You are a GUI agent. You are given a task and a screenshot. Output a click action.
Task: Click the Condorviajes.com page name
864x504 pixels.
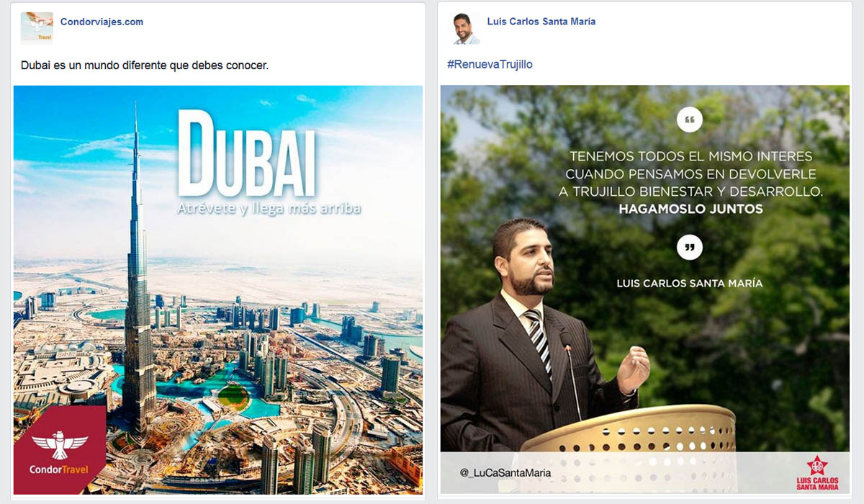click(102, 22)
